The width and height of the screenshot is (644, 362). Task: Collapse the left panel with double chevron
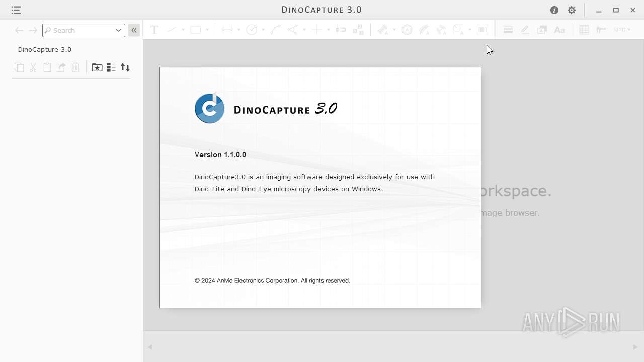134,30
